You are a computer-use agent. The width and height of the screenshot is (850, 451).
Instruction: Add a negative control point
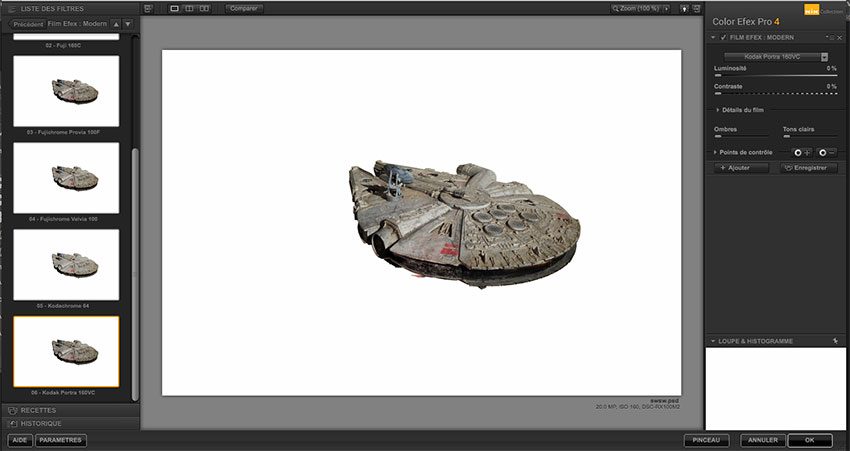(x=827, y=153)
